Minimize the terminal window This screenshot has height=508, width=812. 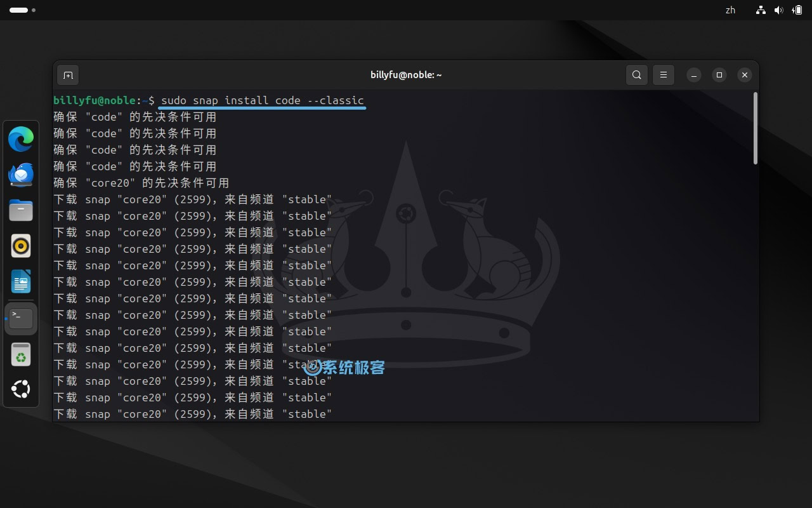click(694, 75)
